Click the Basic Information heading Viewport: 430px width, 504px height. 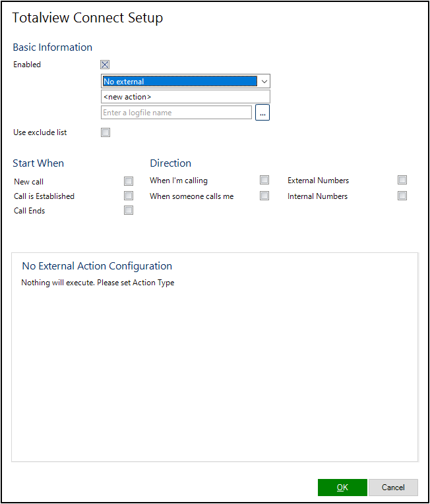(53, 47)
